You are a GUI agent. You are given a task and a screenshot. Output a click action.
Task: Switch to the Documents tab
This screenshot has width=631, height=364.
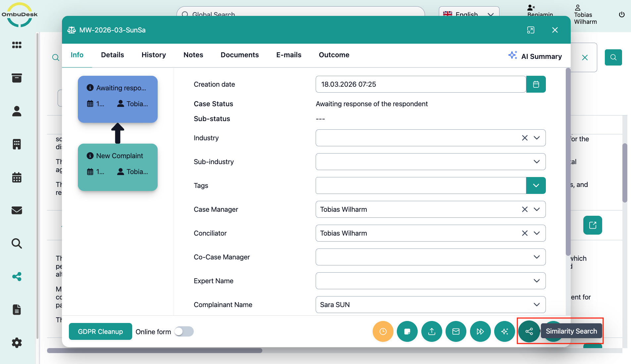[x=240, y=55]
